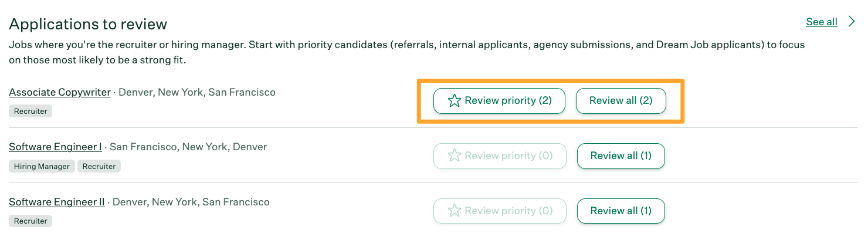
Task: Click the star icon in Associate Copywriter's Review priority
Action: (x=454, y=101)
